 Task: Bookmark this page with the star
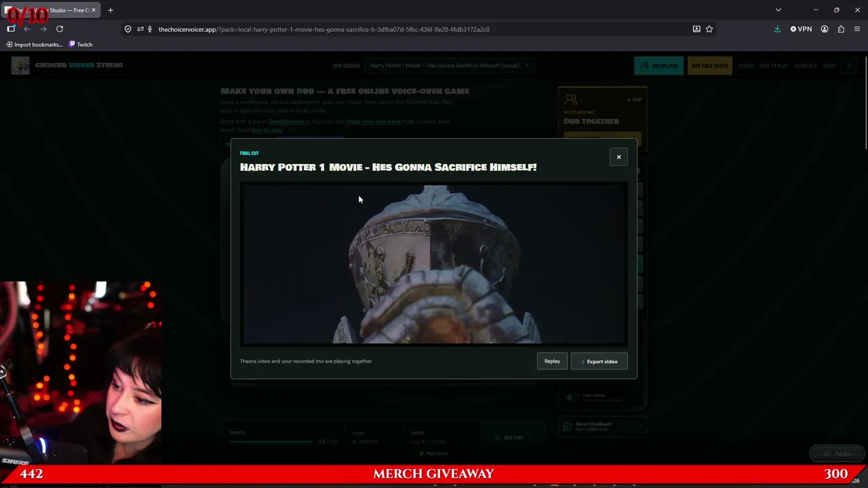(x=709, y=29)
